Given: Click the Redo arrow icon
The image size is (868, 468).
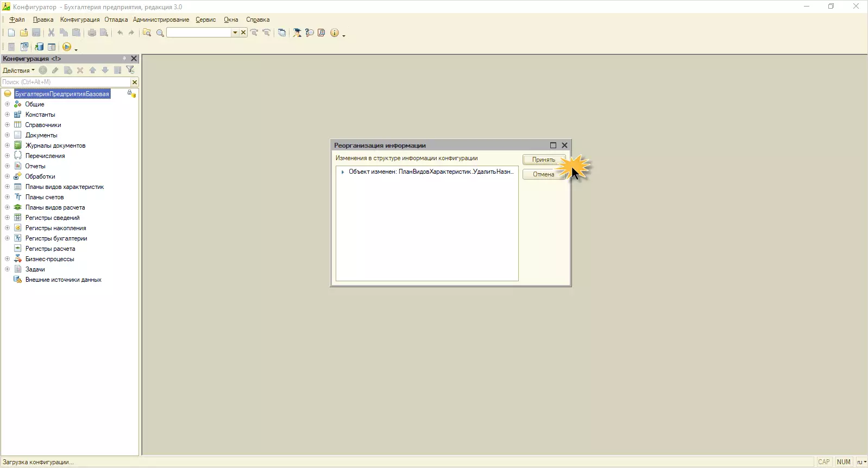Looking at the screenshot, I should (x=131, y=33).
